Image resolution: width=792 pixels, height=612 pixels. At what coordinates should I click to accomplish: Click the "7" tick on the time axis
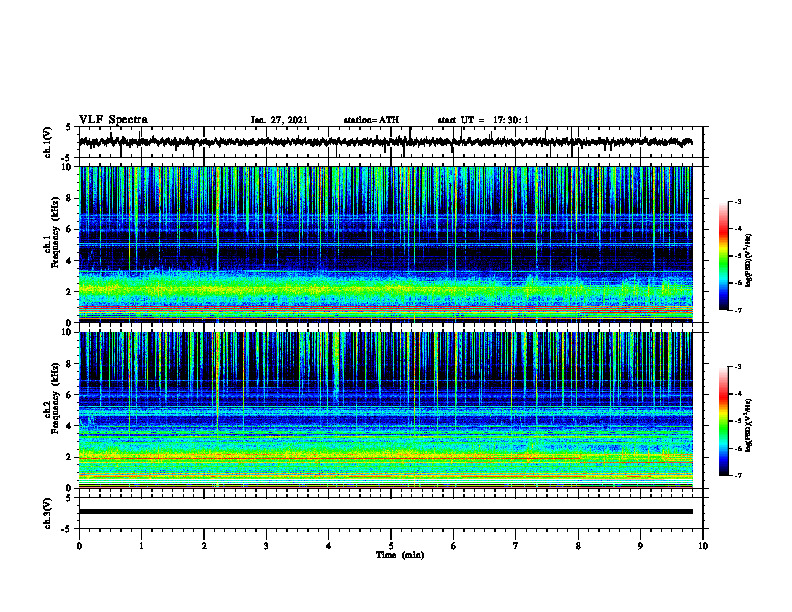tap(516, 546)
